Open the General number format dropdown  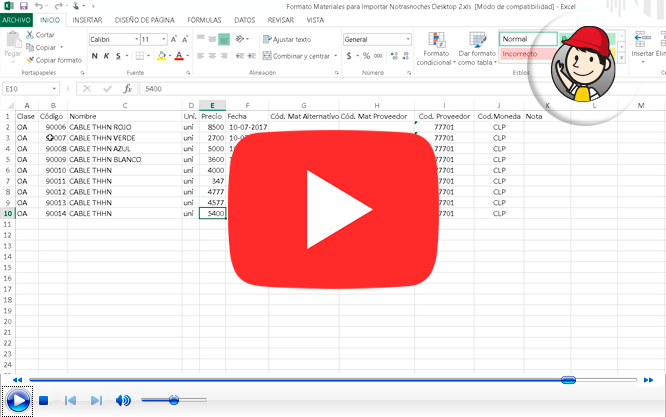[408, 39]
